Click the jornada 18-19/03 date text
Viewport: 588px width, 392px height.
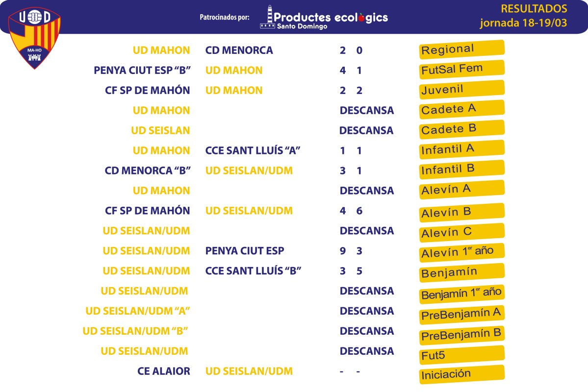tap(523, 23)
